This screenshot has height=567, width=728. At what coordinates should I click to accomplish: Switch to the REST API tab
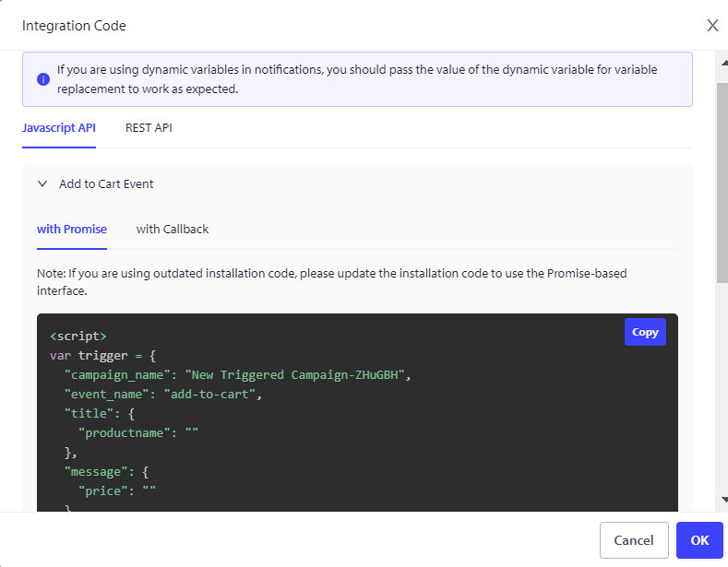pos(149,128)
